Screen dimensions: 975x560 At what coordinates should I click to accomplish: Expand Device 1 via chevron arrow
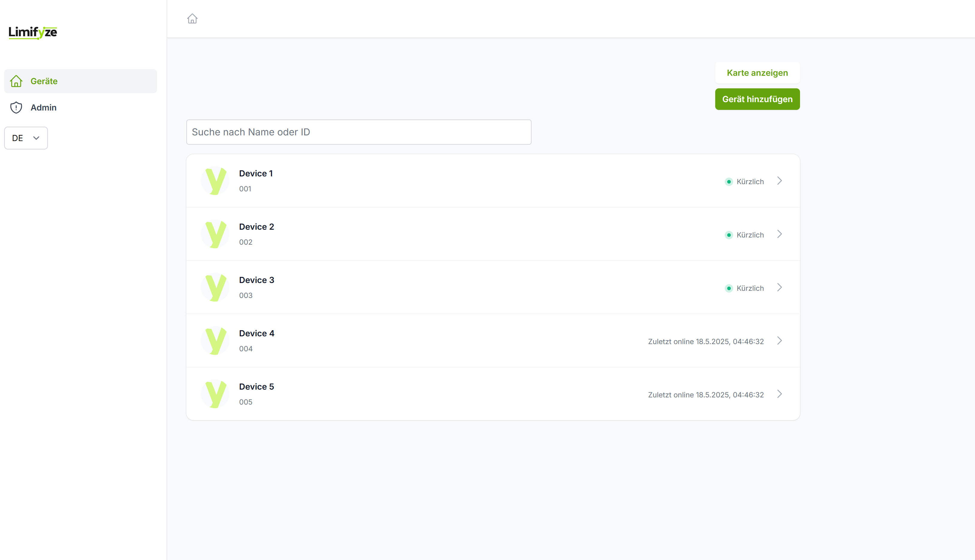click(x=779, y=181)
